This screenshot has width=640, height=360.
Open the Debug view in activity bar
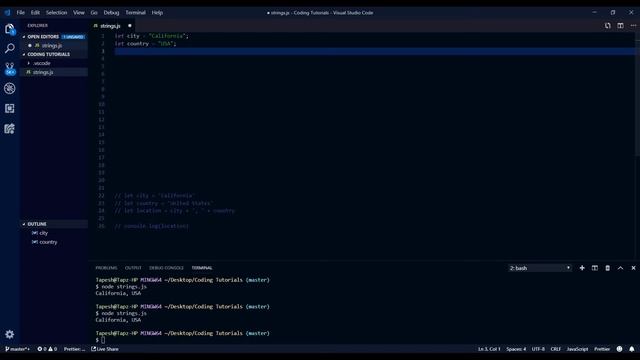click(10, 88)
